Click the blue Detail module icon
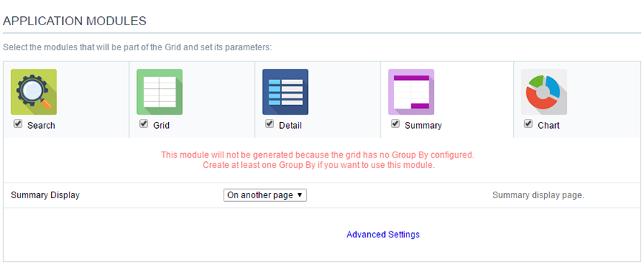644x267 pixels. (x=285, y=92)
